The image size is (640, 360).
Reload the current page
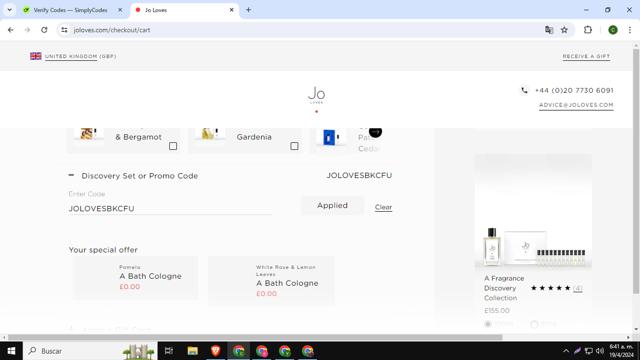click(44, 30)
